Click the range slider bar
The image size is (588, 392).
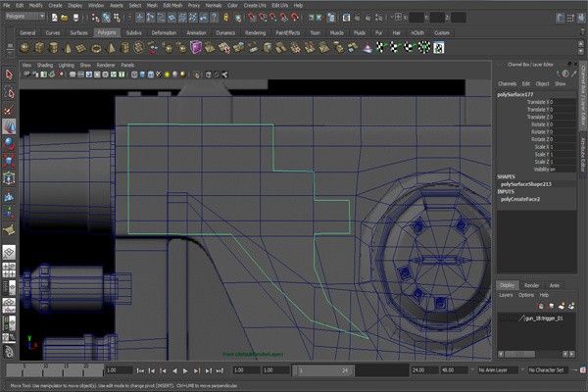point(323,370)
